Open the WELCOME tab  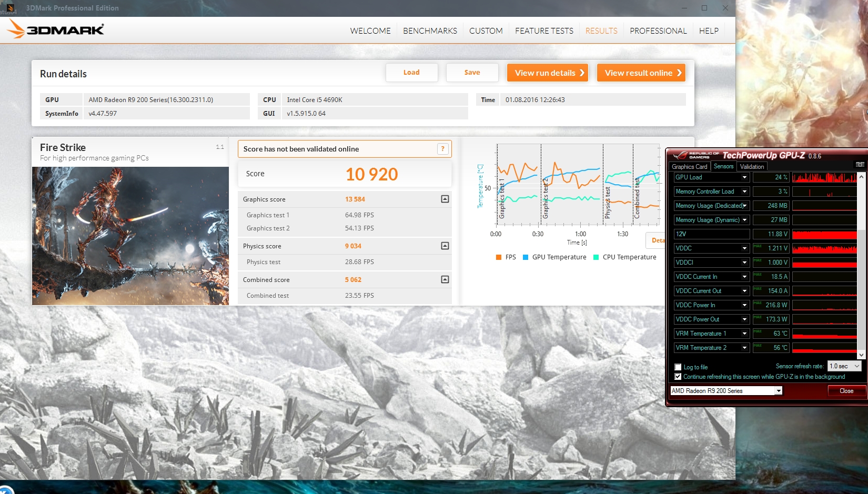370,31
